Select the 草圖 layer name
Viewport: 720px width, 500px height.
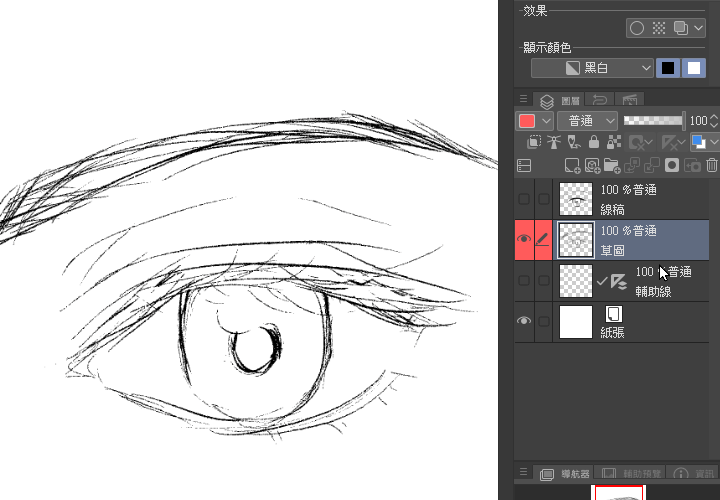click(613, 250)
